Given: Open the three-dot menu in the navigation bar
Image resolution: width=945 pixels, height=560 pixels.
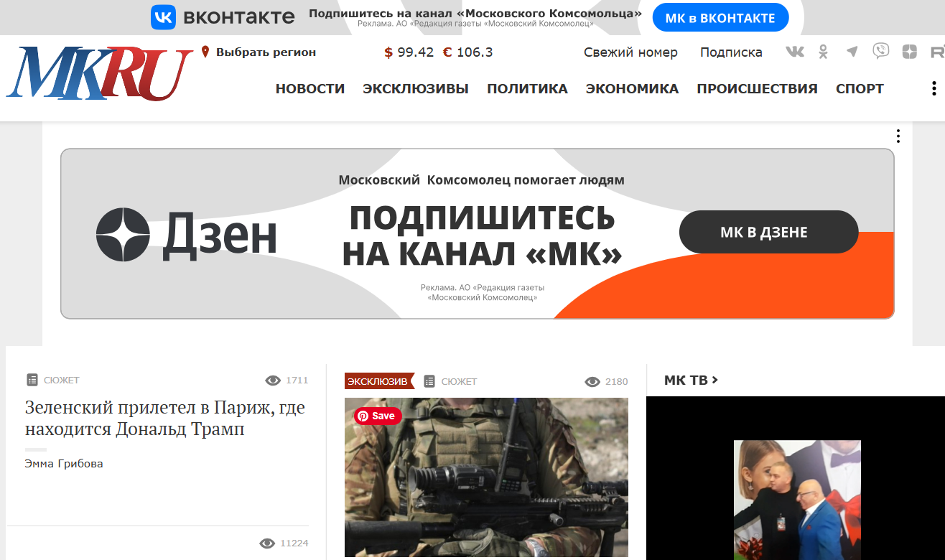Looking at the screenshot, I should point(934,88).
